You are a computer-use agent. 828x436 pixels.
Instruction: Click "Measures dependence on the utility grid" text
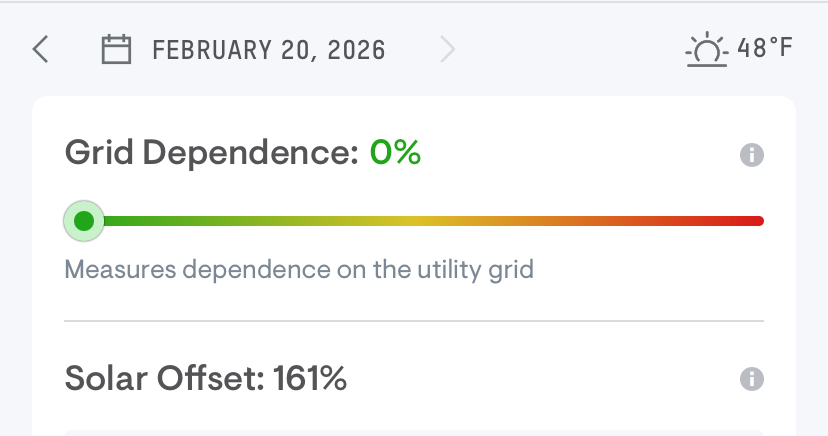(x=299, y=269)
